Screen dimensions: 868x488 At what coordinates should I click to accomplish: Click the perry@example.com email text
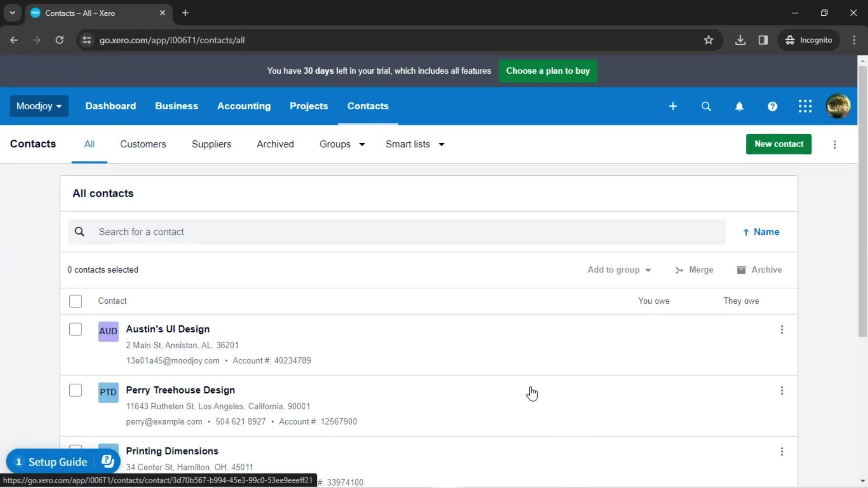pyautogui.click(x=164, y=422)
